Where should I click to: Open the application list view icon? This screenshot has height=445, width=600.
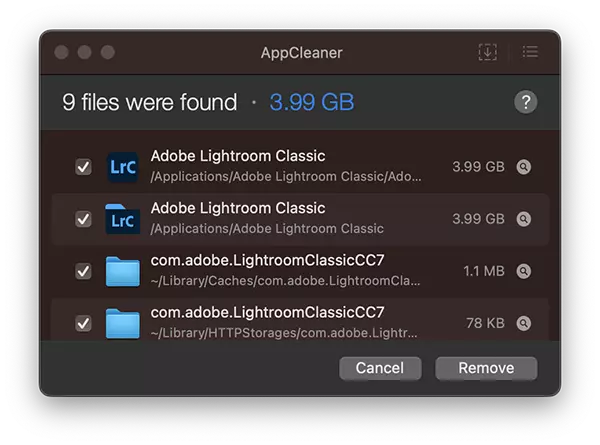coord(530,52)
